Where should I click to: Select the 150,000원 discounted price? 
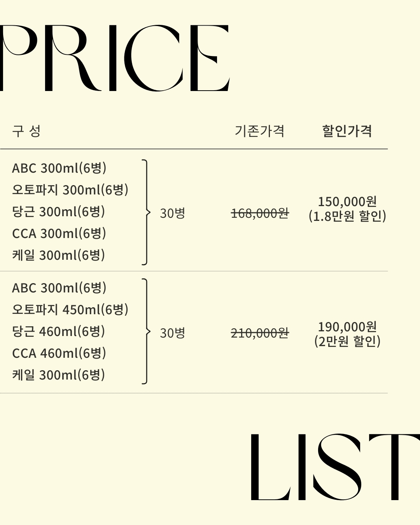point(347,201)
